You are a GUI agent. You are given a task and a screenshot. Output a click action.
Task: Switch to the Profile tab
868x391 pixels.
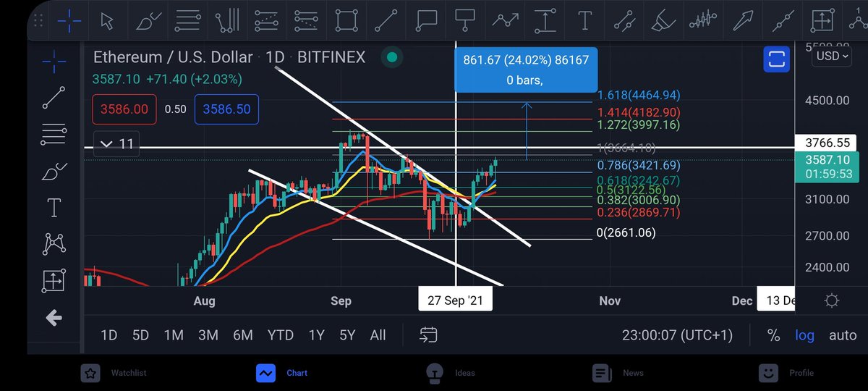pos(787,373)
